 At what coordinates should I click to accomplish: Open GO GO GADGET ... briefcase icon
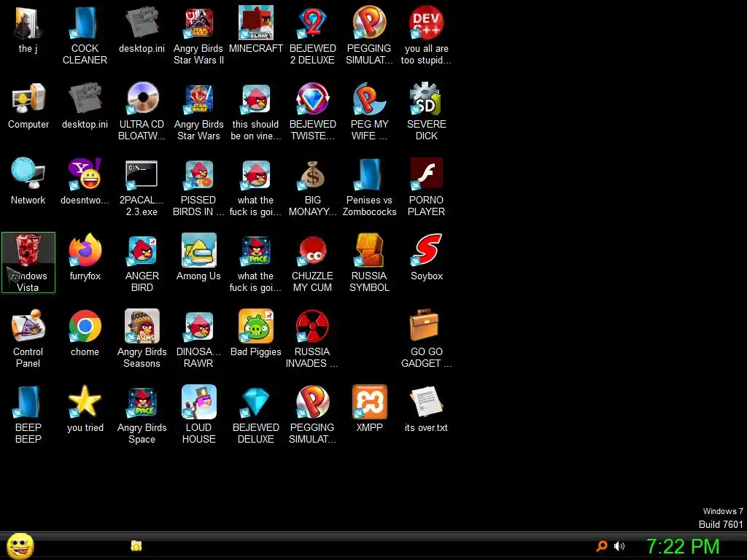tap(426, 338)
